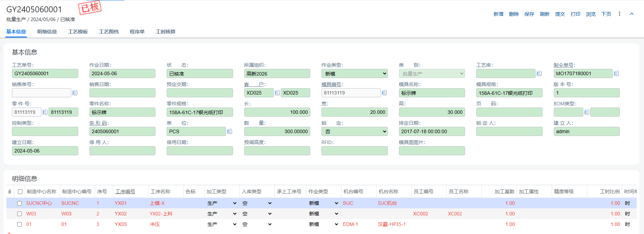The width and height of the screenshot is (644, 234).
Task: Click the 制令单号 field MO1707180001
Action: (x=583, y=73)
